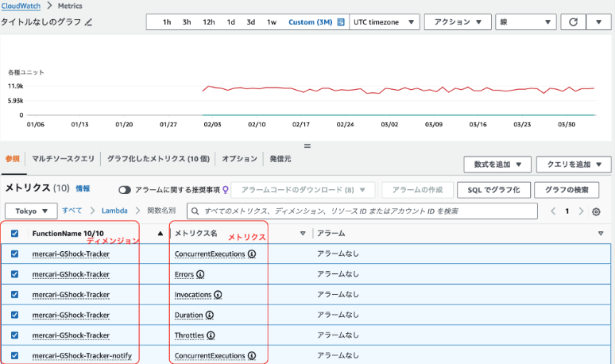Open the graph settings gear icon
Image resolution: width=615 pixels, height=364 pixels.
(596, 211)
